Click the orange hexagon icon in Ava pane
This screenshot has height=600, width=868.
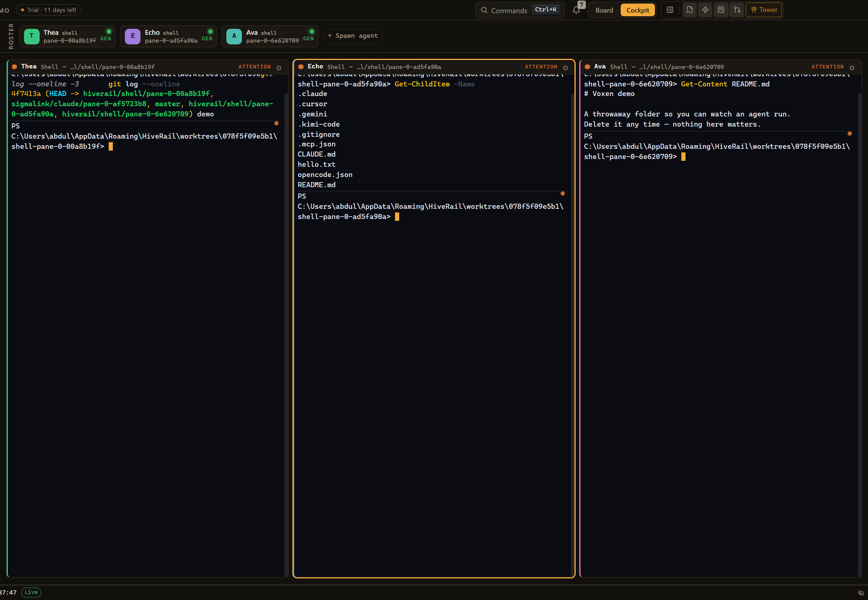(587, 67)
